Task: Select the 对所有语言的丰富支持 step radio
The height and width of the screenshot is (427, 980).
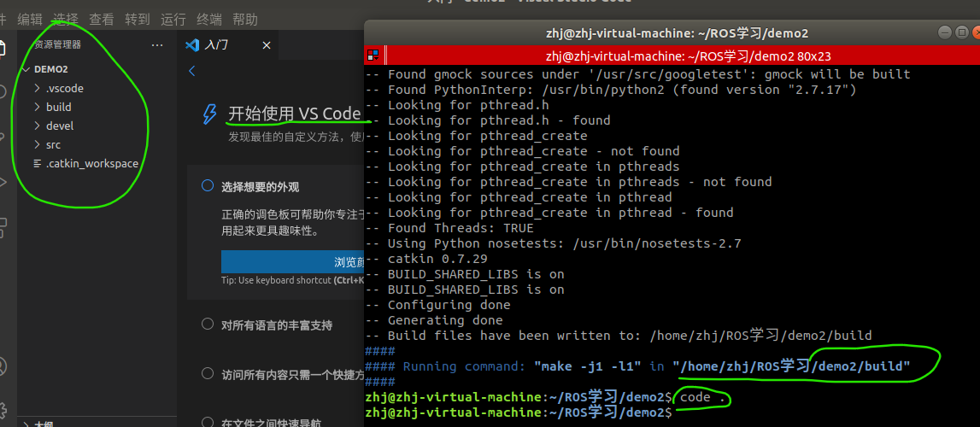Action: pos(208,324)
